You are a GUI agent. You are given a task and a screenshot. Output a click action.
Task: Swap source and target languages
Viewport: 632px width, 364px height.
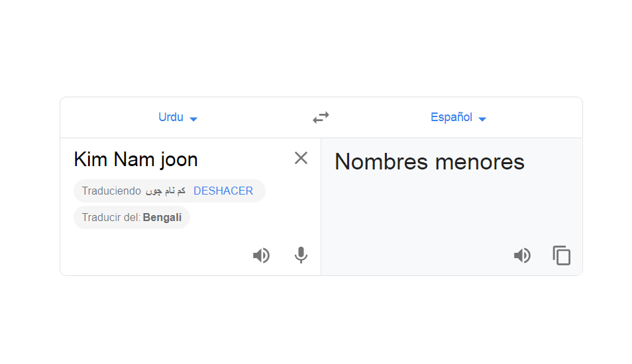point(321,118)
